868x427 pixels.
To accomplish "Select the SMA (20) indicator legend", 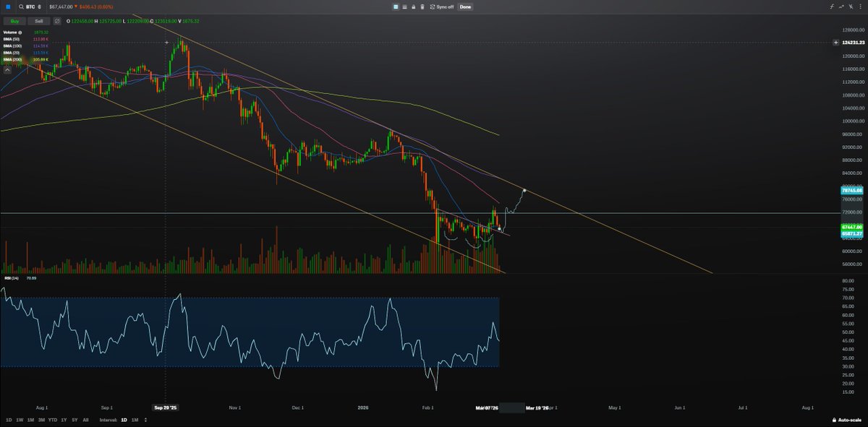I will point(12,53).
